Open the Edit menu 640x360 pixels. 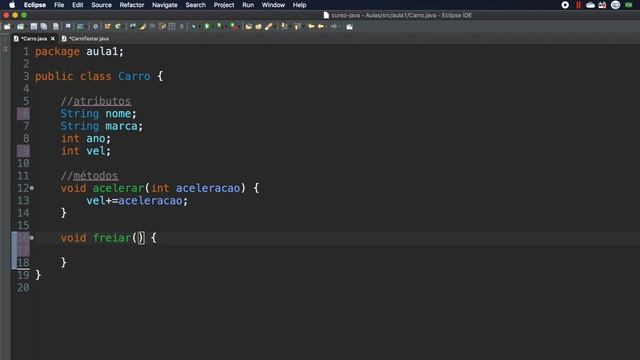tap(78, 5)
